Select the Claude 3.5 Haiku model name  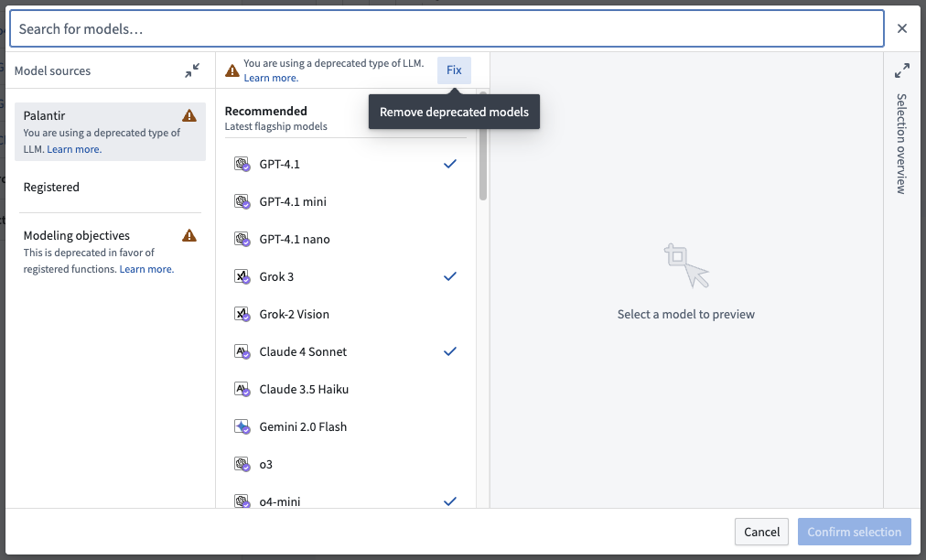pos(304,389)
